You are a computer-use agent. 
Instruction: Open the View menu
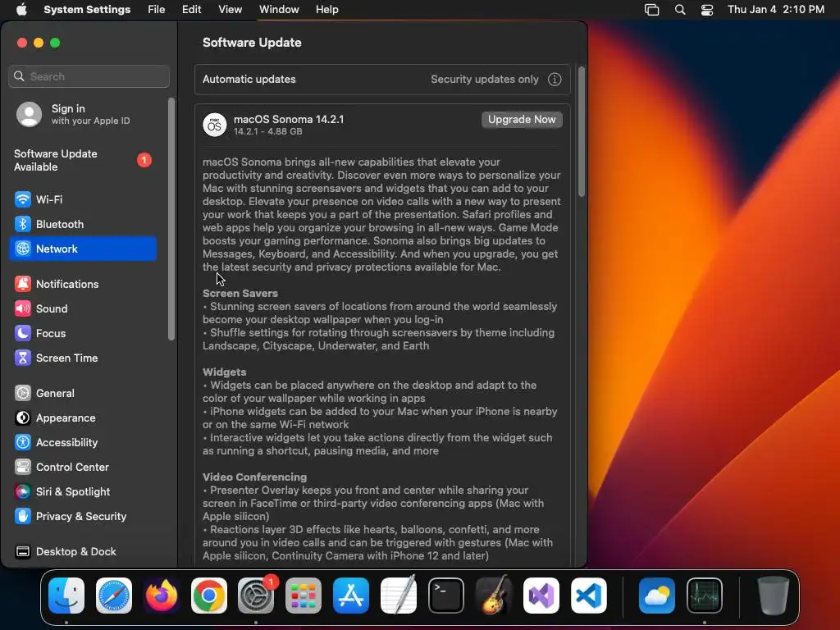(230, 10)
